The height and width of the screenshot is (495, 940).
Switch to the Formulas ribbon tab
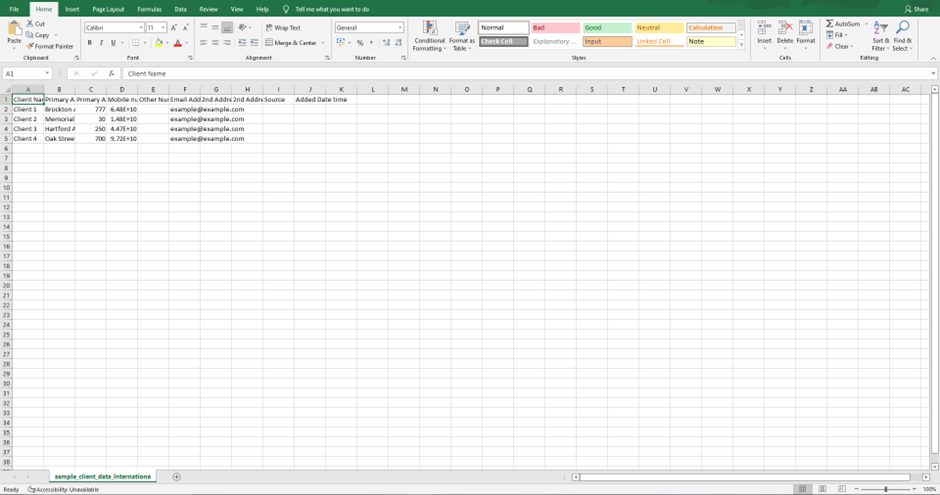point(149,9)
